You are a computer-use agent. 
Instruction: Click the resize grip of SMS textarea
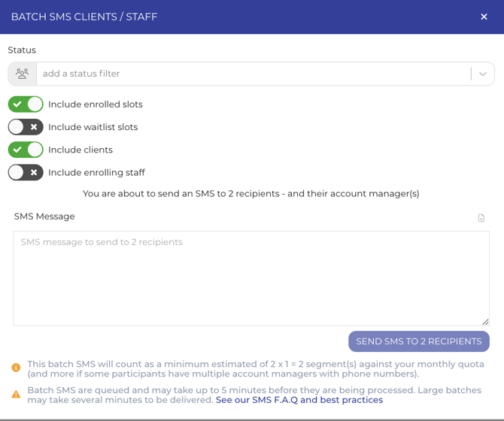(x=485, y=322)
